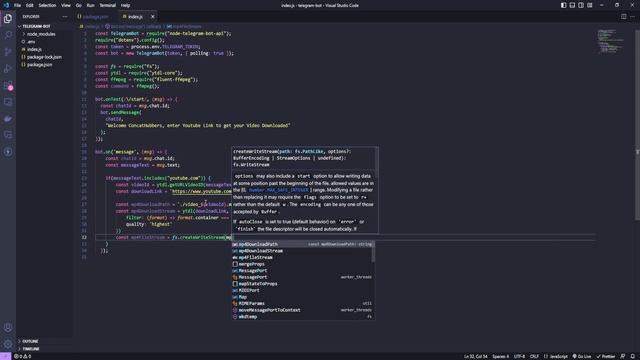Close the index.js tab
This screenshot has height=360, width=640.
153,17
